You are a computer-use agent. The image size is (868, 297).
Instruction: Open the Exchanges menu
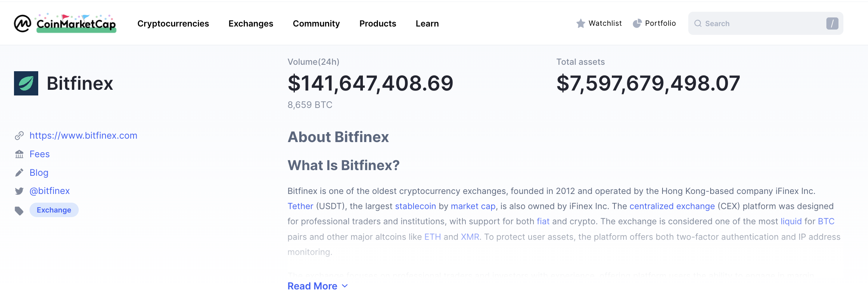(x=251, y=23)
